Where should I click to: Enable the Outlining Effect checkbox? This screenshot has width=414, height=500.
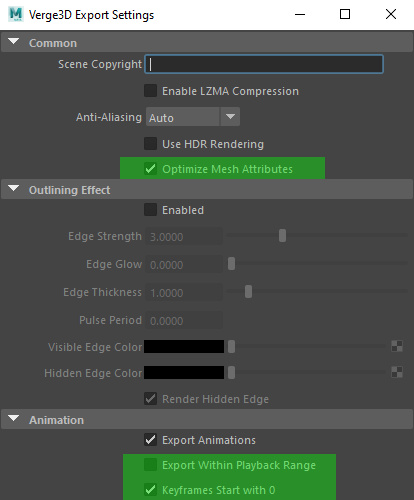150,210
